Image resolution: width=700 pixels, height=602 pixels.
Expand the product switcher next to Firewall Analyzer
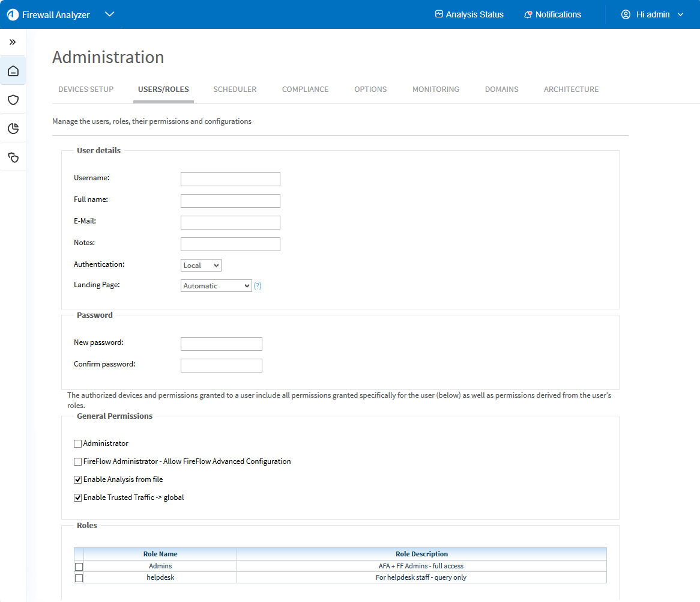109,14
